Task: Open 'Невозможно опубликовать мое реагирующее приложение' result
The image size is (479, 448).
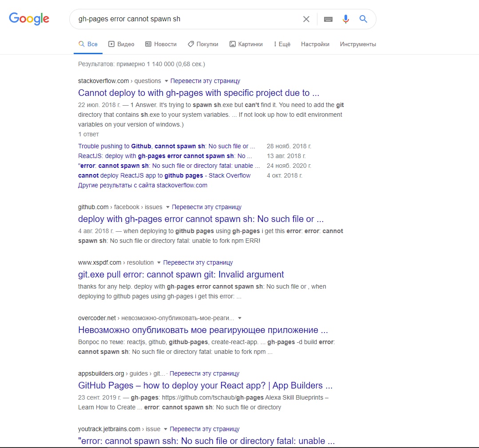Action: coord(203,330)
